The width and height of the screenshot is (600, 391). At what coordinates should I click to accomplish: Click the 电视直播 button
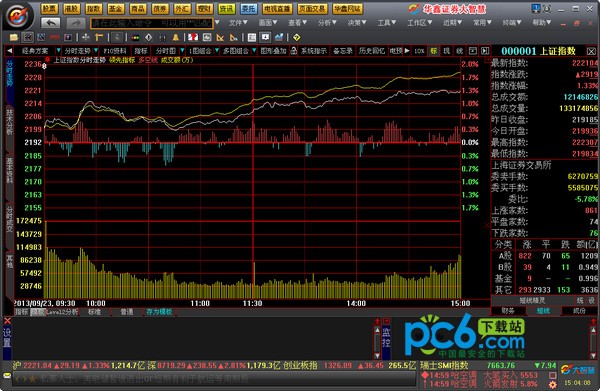[277, 8]
